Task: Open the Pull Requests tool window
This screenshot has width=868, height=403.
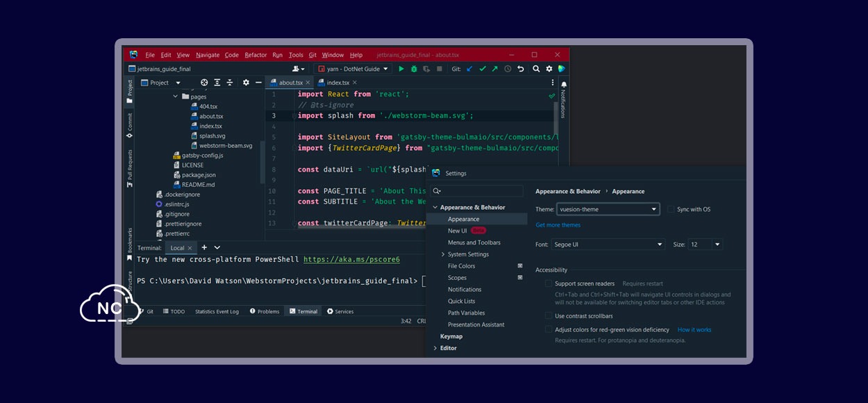Action: [x=129, y=169]
